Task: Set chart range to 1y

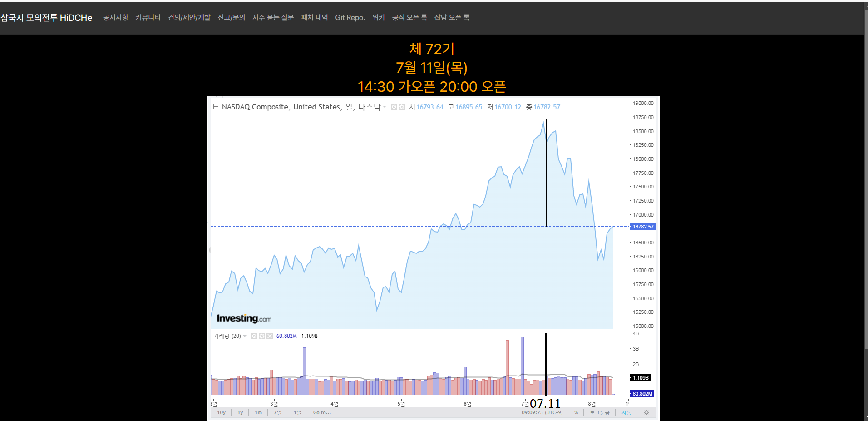Action: click(x=240, y=412)
